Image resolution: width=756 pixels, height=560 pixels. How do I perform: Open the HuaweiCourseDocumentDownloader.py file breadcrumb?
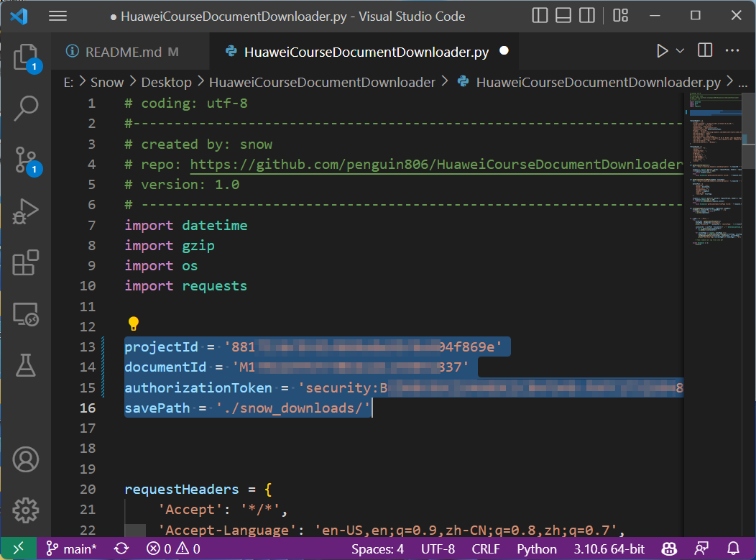click(x=599, y=83)
